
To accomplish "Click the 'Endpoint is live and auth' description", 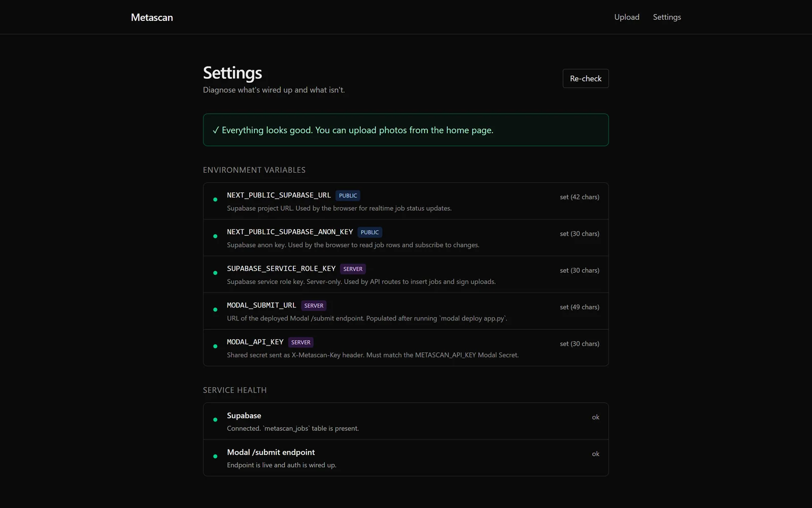I will pos(282,465).
